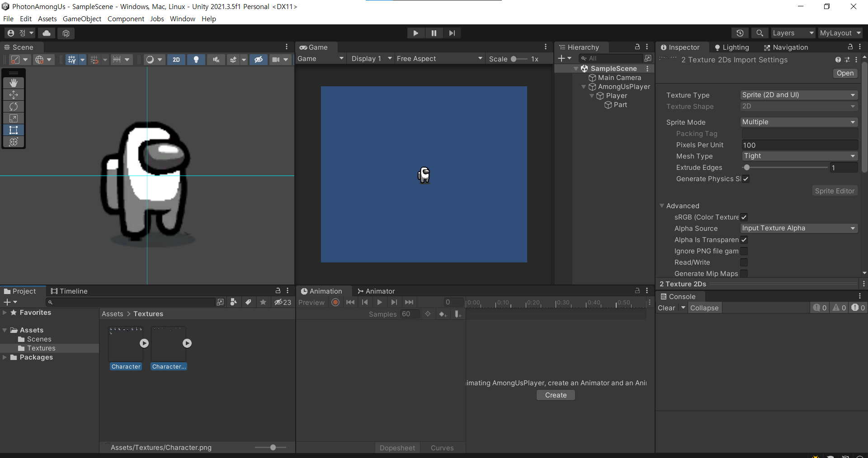Open the Cloud services icon
This screenshot has width=868, height=458.
click(46, 33)
